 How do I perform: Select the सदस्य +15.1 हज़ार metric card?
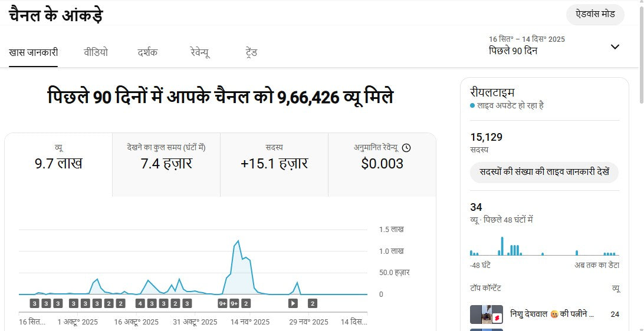tap(274, 164)
